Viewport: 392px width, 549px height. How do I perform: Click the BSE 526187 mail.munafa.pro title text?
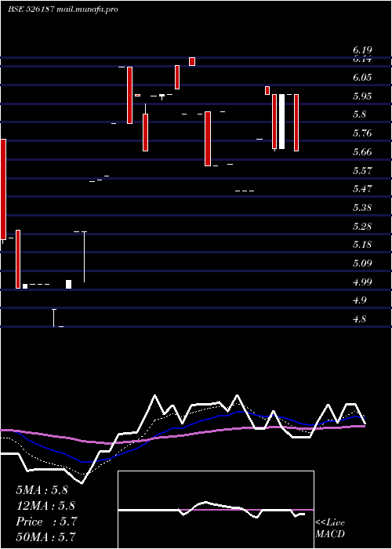63,9
